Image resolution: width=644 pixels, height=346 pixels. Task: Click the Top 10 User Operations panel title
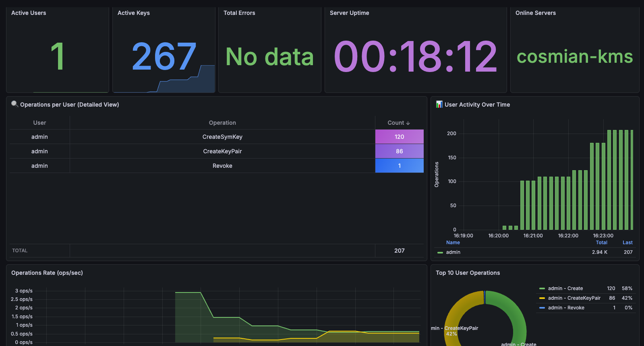pyautogui.click(x=468, y=273)
